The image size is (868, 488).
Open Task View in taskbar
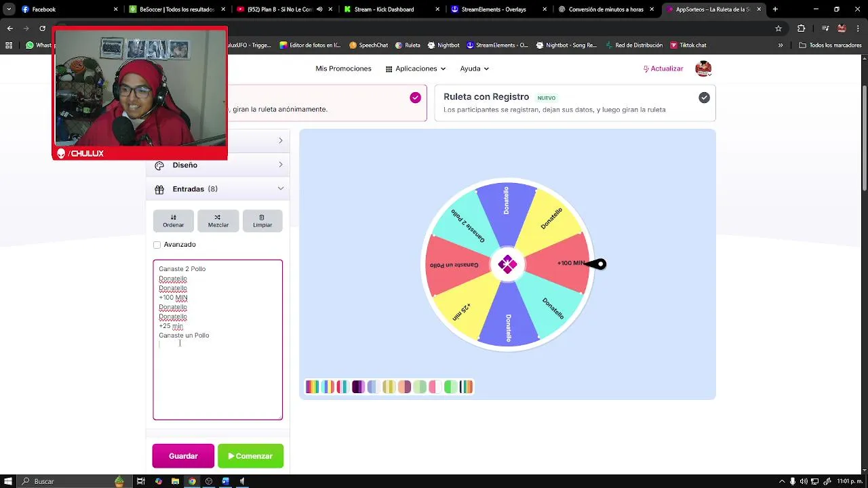click(141, 481)
